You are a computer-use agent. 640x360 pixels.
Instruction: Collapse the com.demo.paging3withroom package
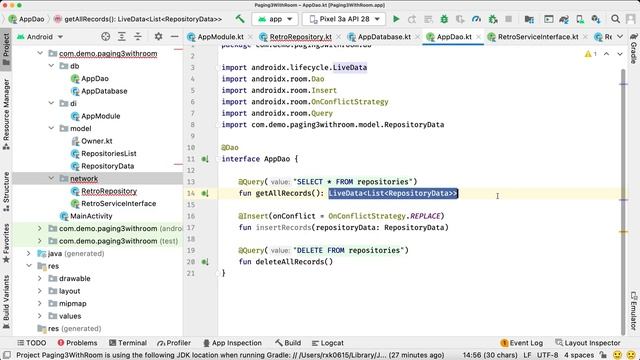click(40, 53)
